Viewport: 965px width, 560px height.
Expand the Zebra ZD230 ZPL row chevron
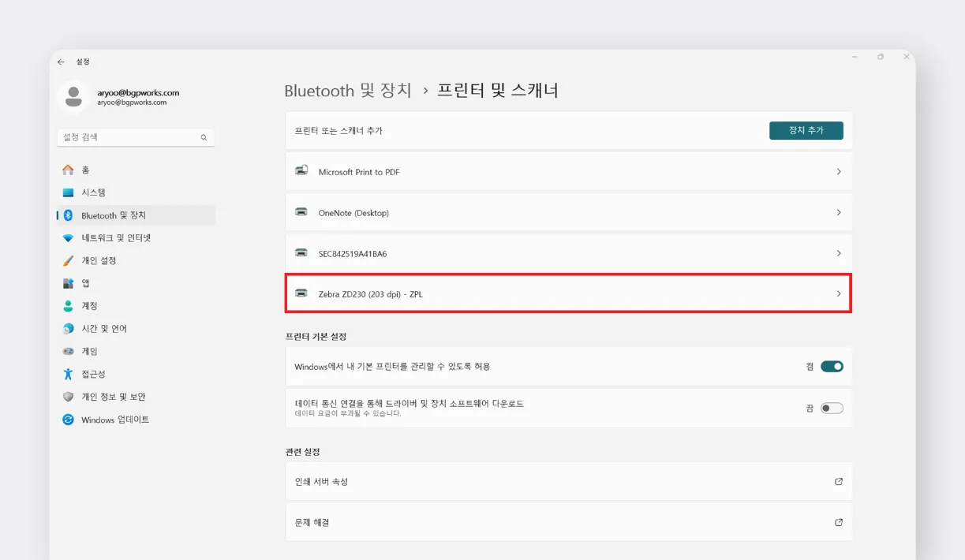tap(839, 293)
